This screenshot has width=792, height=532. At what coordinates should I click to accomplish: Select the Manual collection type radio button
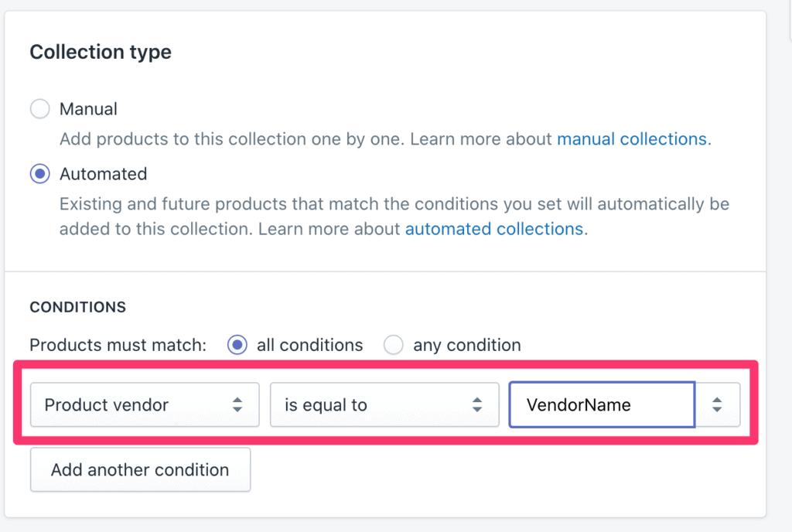click(x=39, y=109)
